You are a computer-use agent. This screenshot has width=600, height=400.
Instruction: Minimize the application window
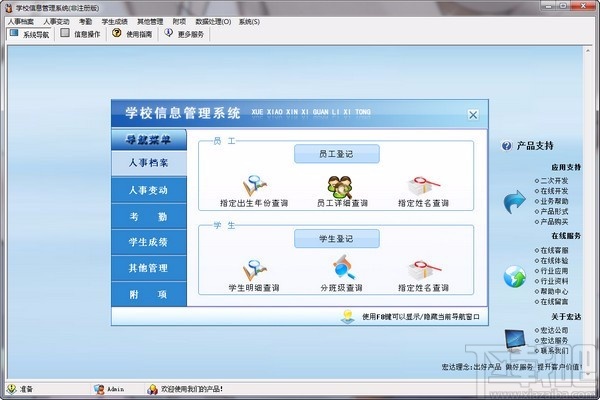[x=549, y=6]
